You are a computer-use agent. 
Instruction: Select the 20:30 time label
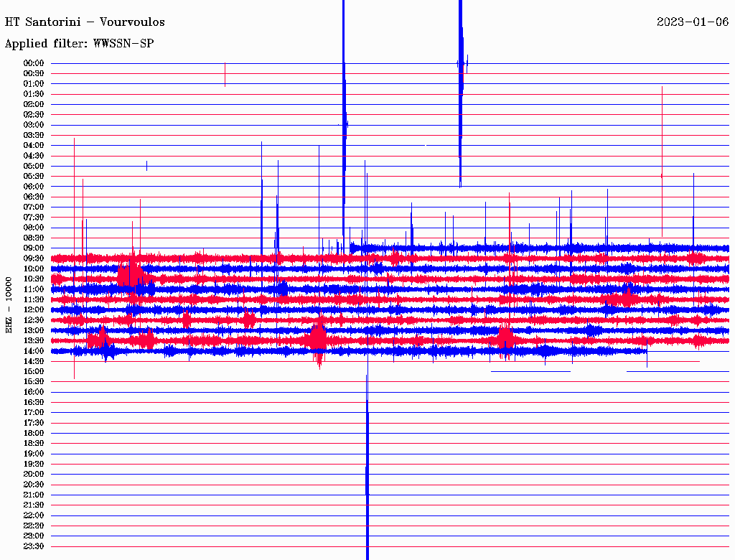point(33,485)
